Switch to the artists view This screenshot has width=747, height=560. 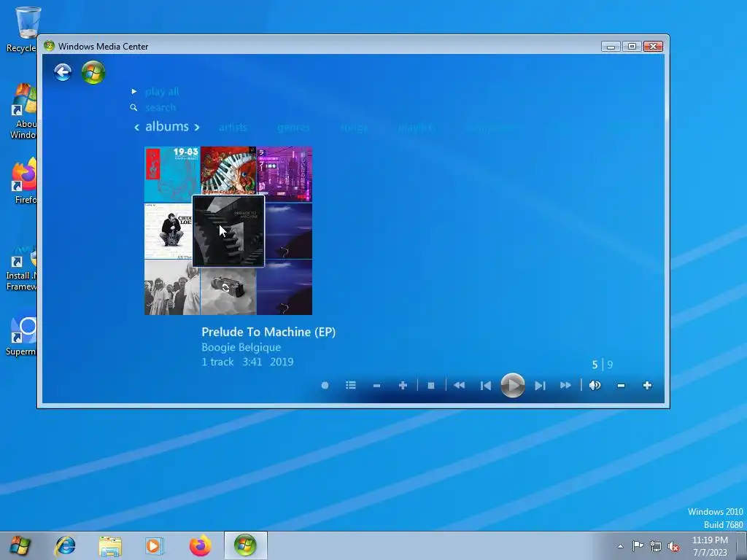[233, 127]
